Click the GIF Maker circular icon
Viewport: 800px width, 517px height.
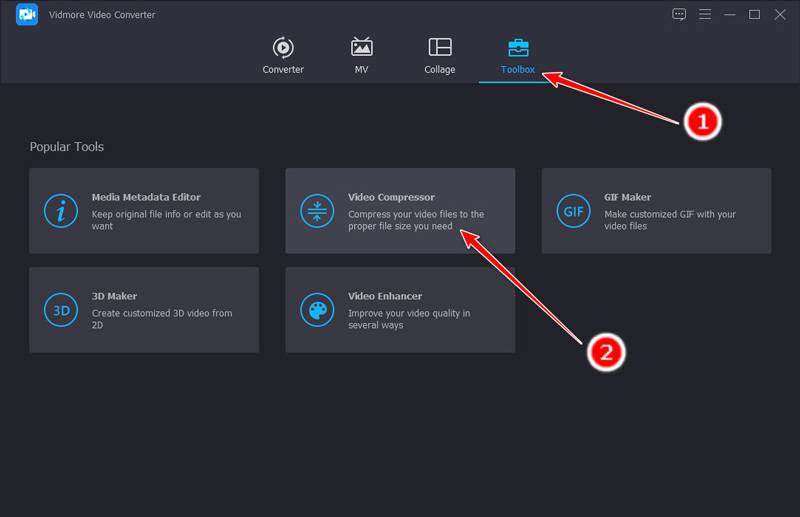[x=574, y=211]
